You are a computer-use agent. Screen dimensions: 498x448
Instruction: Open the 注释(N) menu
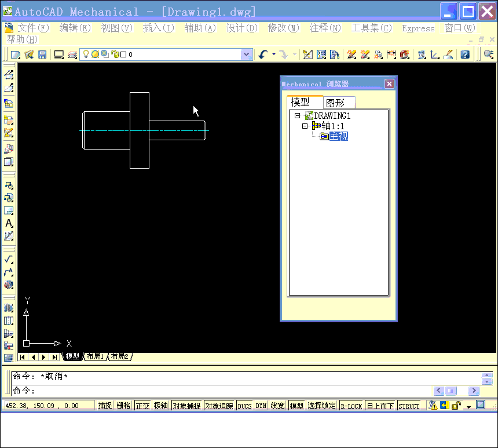pyautogui.click(x=325, y=28)
